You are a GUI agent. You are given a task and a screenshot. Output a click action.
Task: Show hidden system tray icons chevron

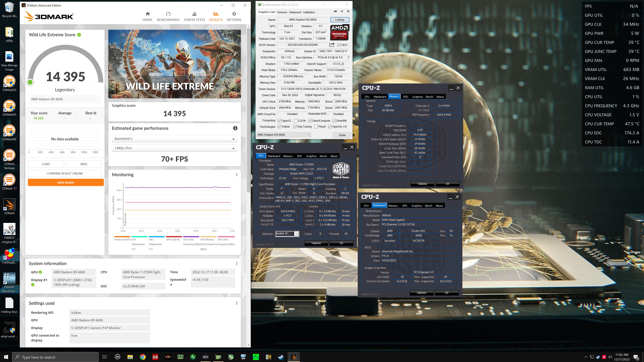click(x=586, y=357)
